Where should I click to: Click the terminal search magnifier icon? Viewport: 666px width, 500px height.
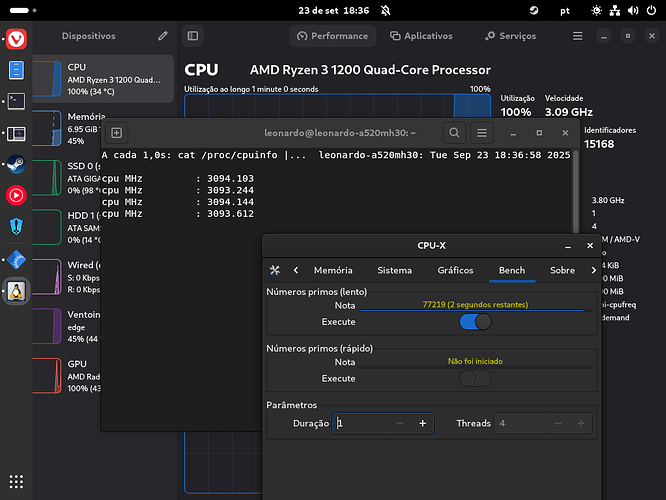click(x=454, y=132)
